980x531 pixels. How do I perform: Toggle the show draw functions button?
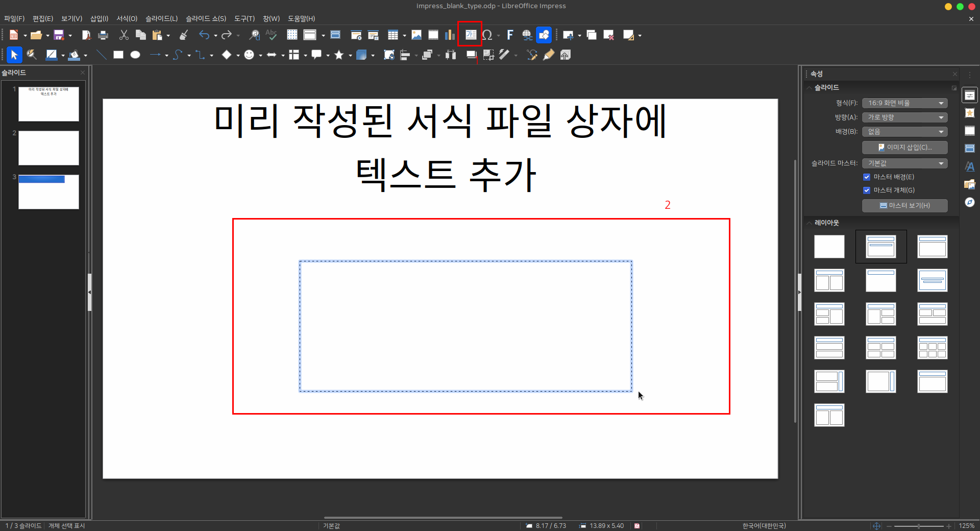pyautogui.click(x=544, y=35)
